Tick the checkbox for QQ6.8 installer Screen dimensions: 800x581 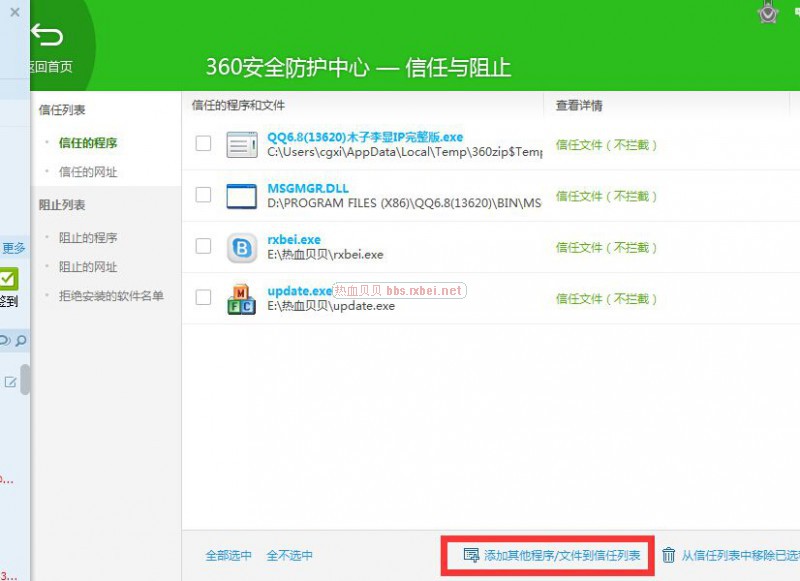point(203,144)
